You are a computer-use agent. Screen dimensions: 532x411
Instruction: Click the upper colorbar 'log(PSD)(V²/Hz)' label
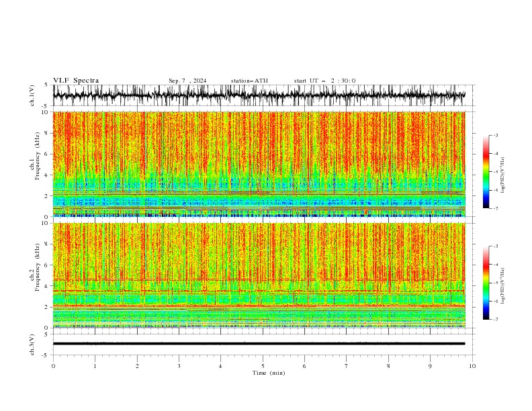point(503,175)
